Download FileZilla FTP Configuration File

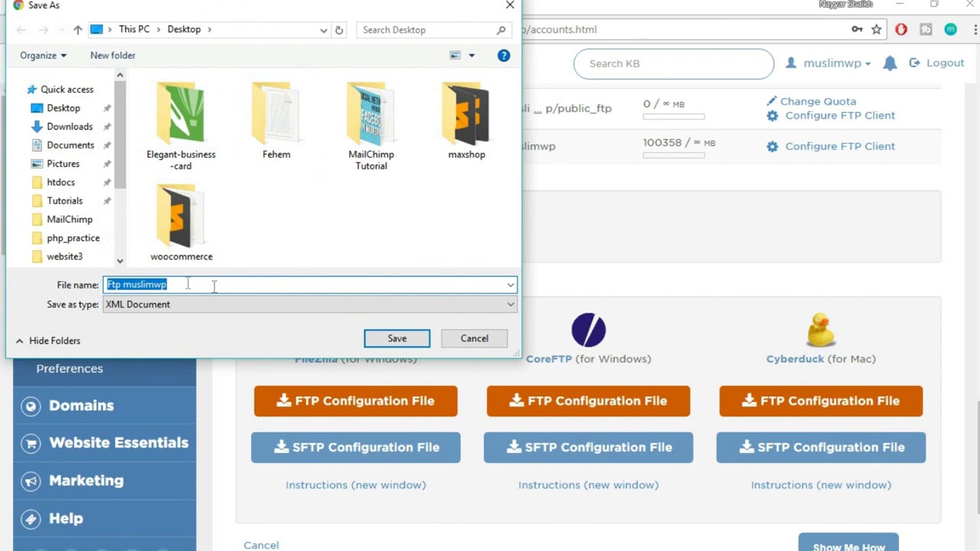pyautogui.click(x=356, y=401)
